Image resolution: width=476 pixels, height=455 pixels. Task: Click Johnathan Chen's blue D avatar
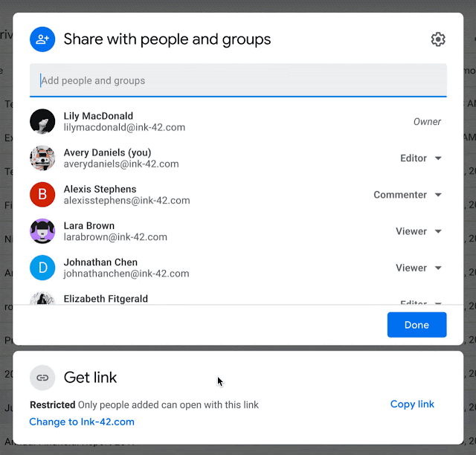42,268
